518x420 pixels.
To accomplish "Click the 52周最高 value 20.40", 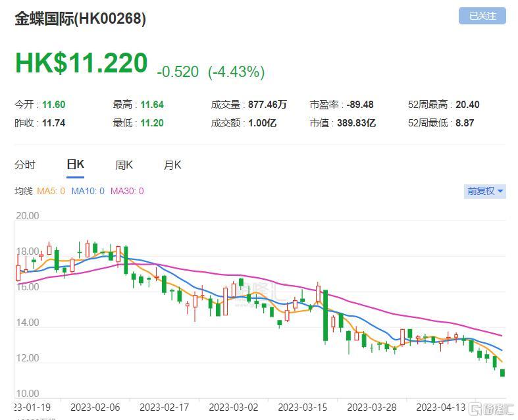I will tap(467, 105).
